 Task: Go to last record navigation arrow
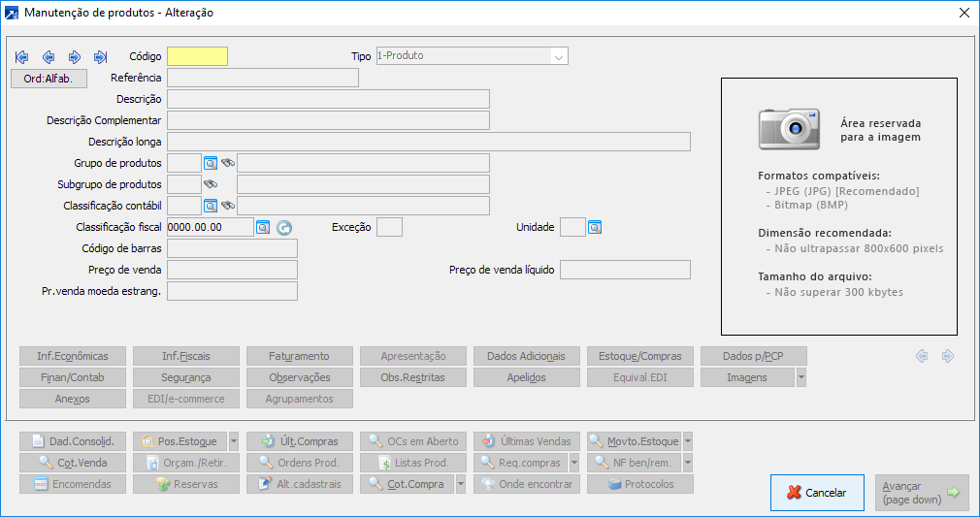tap(101, 57)
